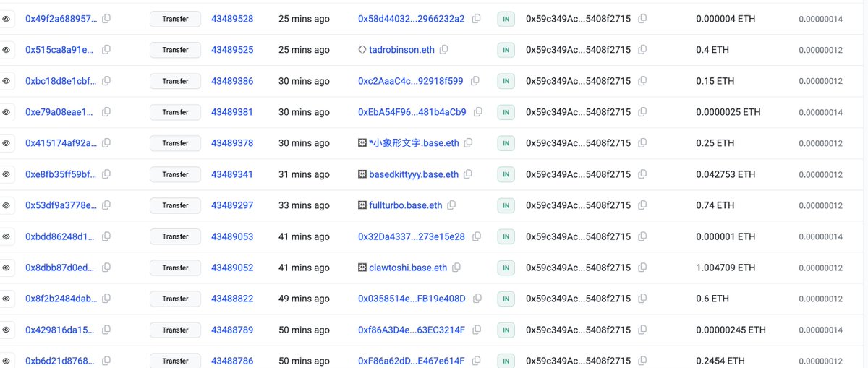
Task: Copy transaction hash 0xe79a08eae1
Action: coord(106,112)
